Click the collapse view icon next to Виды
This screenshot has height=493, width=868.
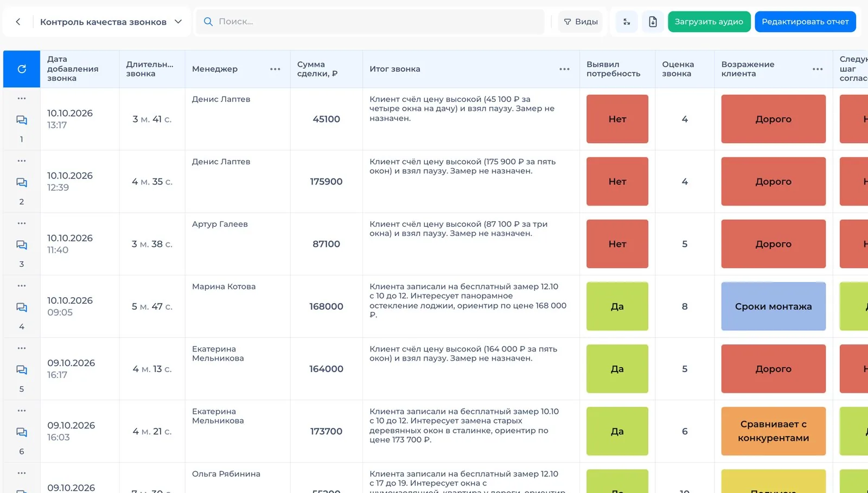coord(627,22)
